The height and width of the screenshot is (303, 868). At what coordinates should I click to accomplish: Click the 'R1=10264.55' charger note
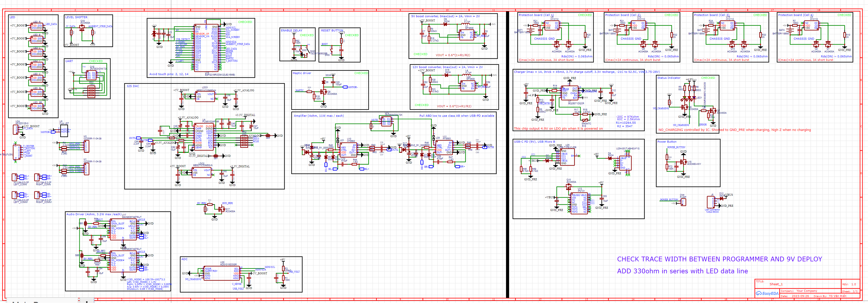click(x=626, y=123)
